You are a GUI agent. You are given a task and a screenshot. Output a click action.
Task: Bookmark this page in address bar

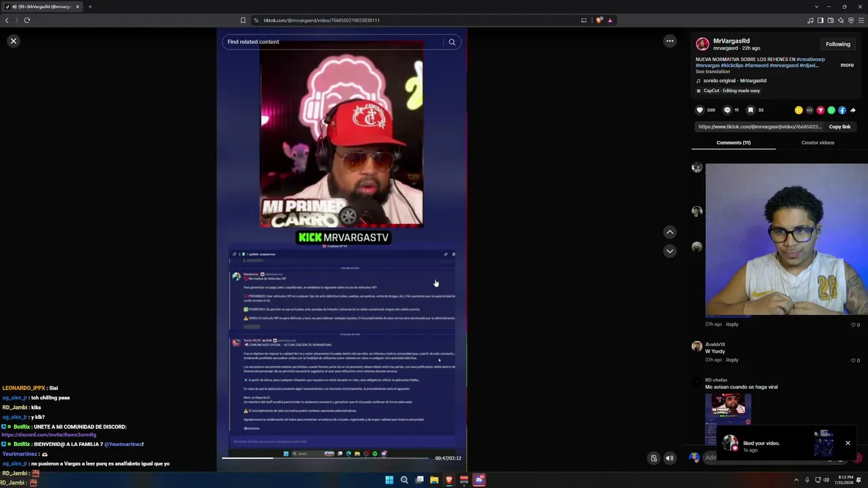pos(243,20)
